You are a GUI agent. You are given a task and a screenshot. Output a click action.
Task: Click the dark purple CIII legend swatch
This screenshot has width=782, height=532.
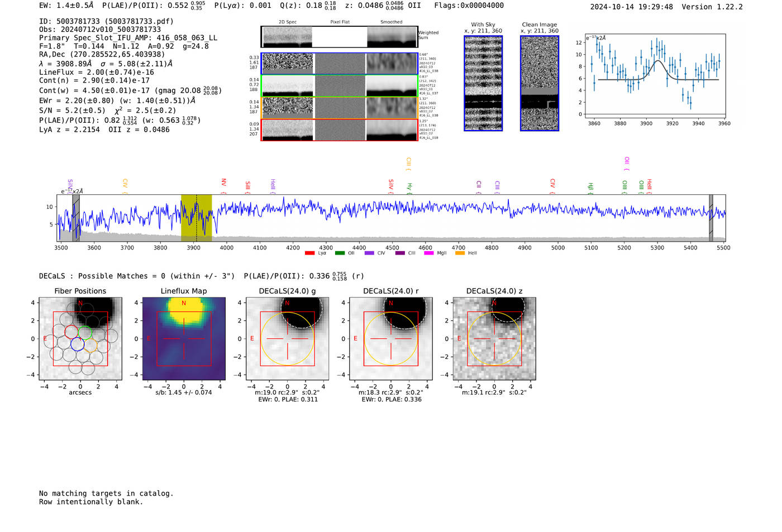(x=400, y=253)
